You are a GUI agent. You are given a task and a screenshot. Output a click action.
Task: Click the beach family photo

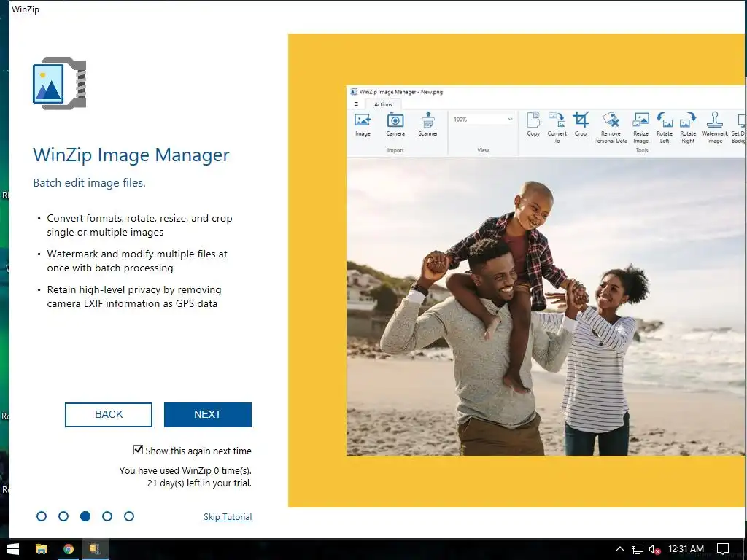[x=546, y=307]
